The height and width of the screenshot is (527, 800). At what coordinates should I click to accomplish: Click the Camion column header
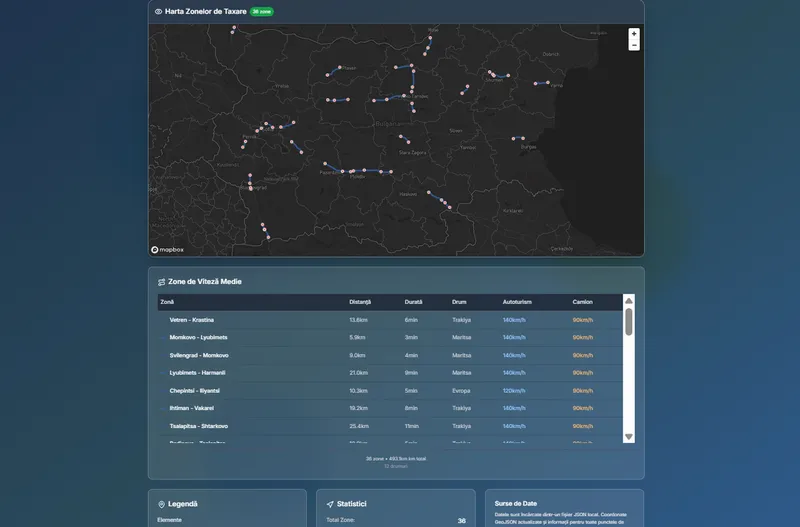coord(582,302)
